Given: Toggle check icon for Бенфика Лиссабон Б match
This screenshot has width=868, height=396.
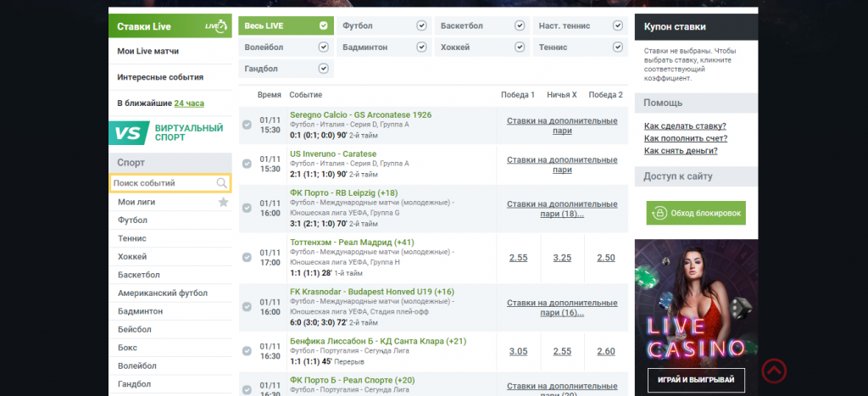Looking at the screenshot, I should [247, 351].
